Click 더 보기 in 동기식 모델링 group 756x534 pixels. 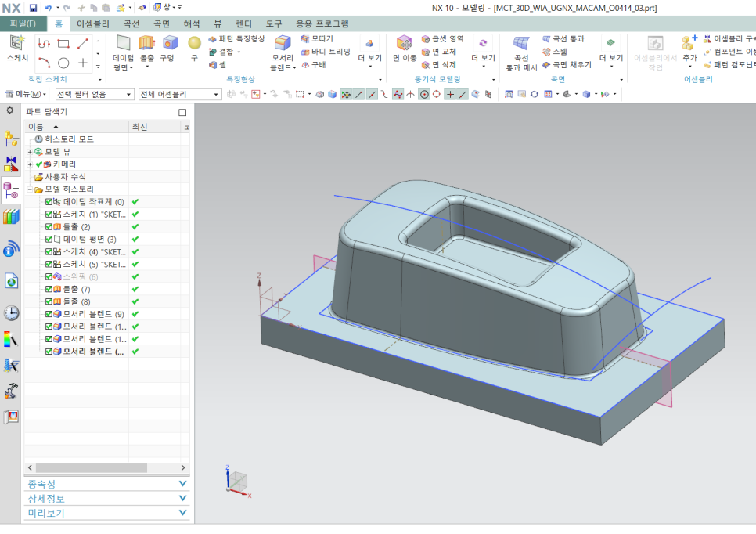click(x=483, y=51)
